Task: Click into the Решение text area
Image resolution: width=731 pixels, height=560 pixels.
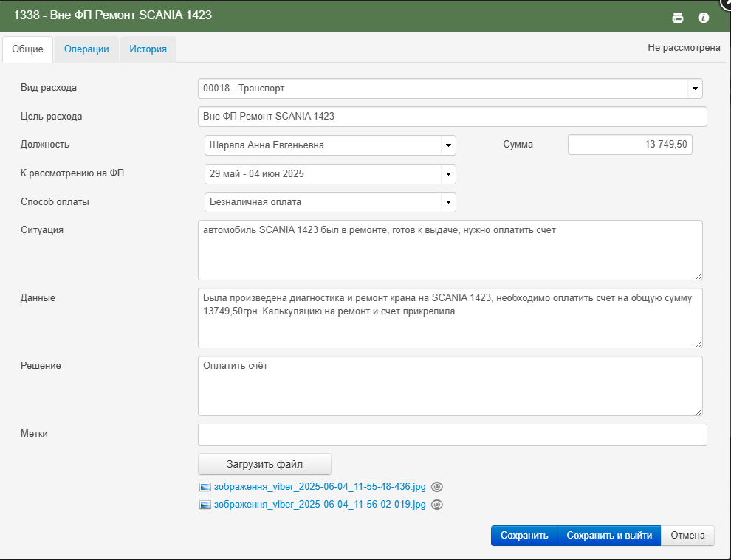Action: point(450,386)
